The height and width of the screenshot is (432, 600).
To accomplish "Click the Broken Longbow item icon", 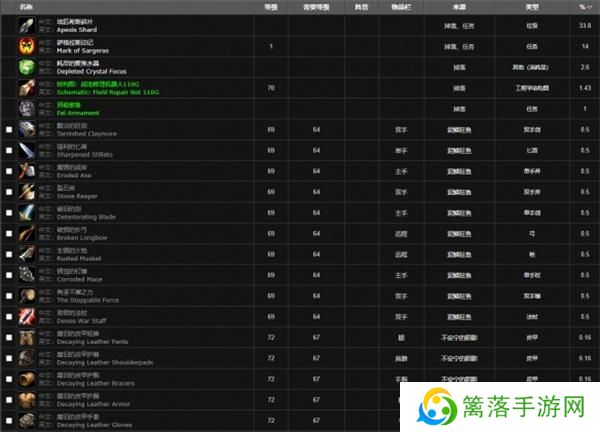I will pos(27,233).
